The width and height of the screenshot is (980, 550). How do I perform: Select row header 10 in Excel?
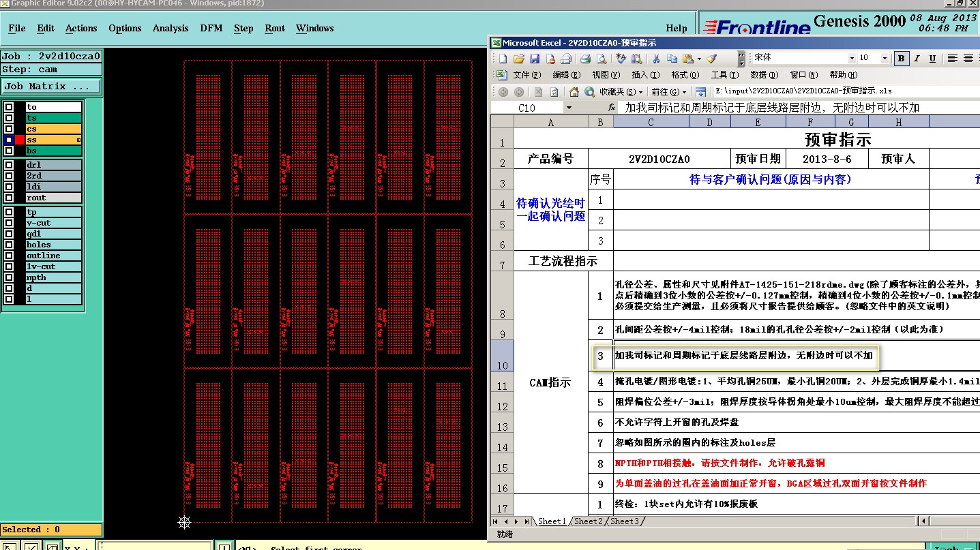point(502,355)
